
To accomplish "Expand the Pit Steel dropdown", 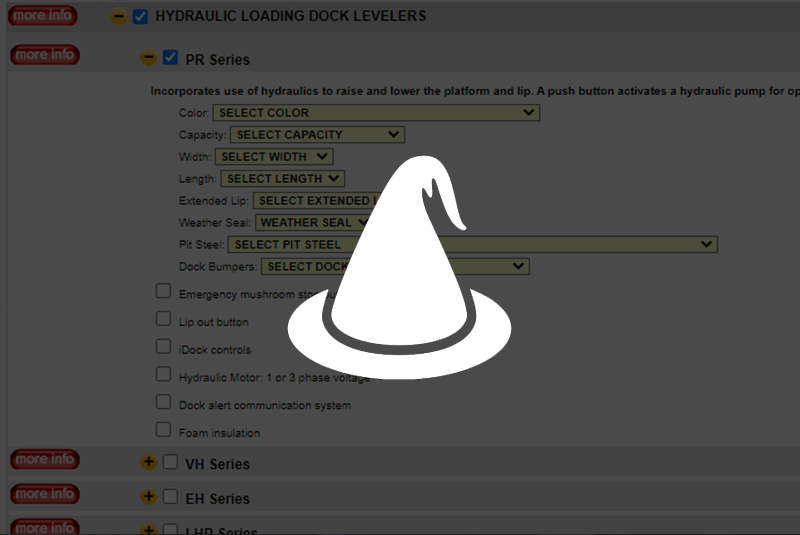I will [x=472, y=244].
